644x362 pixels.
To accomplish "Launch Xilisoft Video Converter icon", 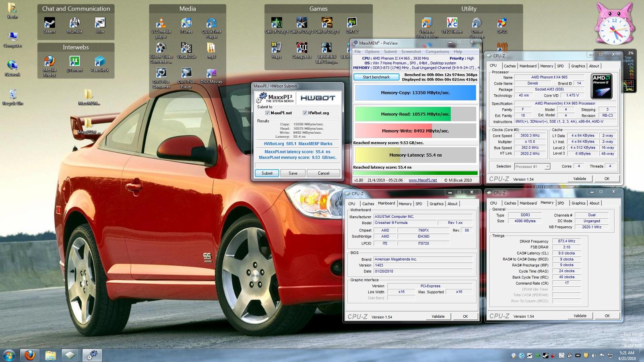I will point(161,53).
